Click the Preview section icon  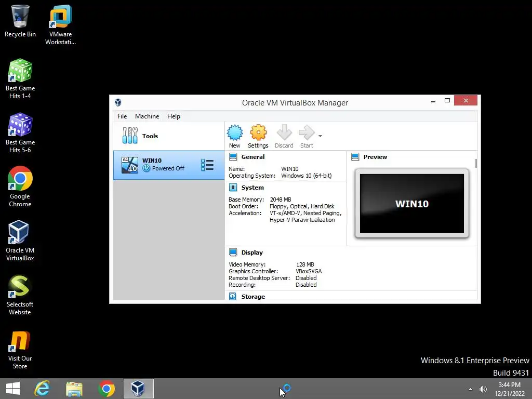point(355,157)
